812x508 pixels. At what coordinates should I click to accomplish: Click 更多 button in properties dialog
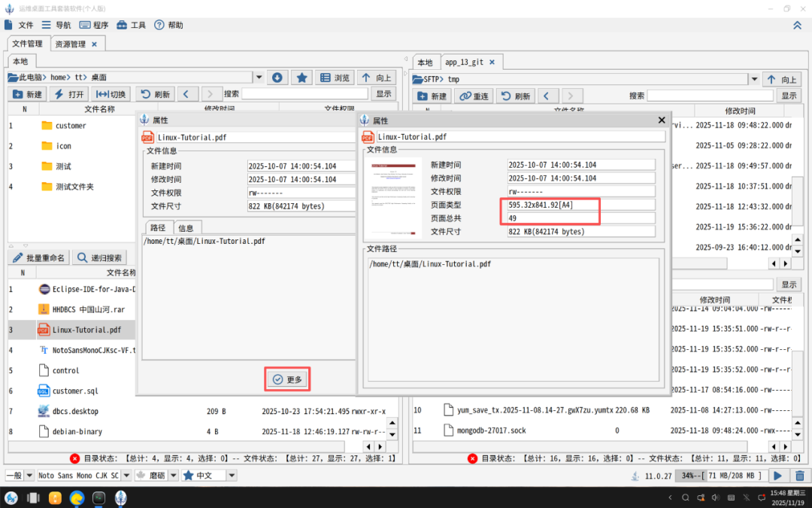coord(287,379)
